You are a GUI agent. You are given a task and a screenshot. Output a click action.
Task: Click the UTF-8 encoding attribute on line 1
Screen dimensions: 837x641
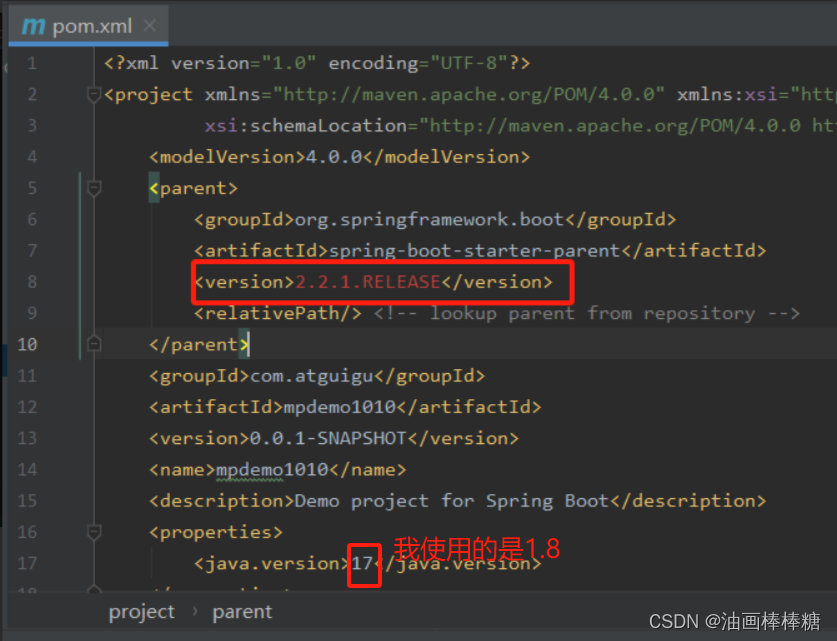pyautogui.click(x=466, y=62)
